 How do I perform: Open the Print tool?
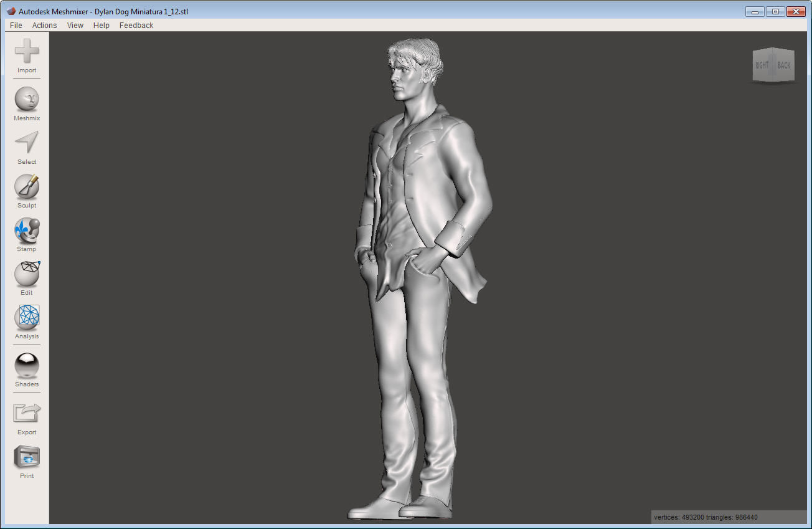[27, 457]
